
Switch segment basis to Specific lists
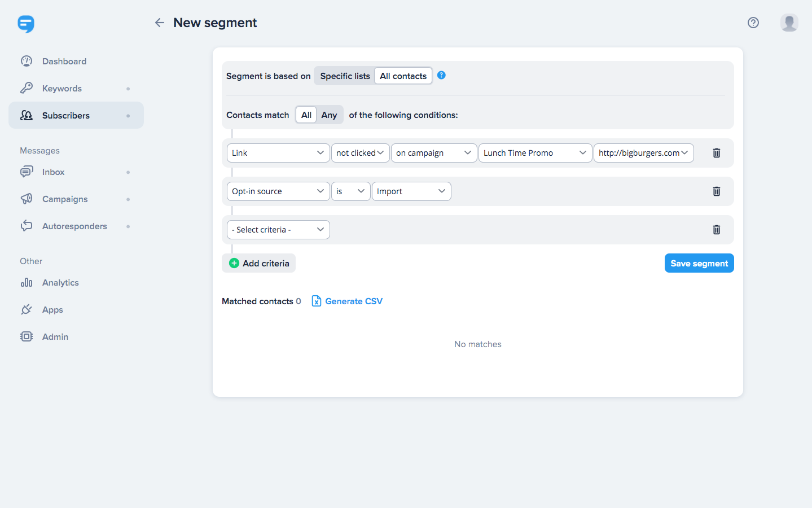[345, 76]
